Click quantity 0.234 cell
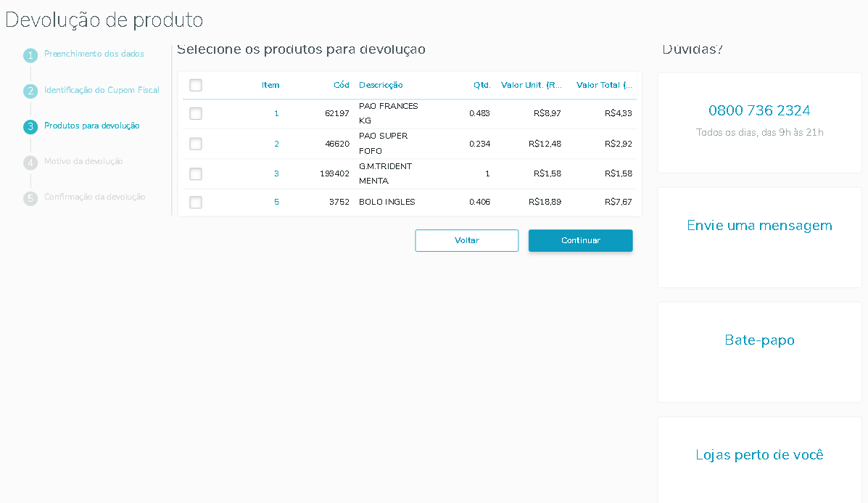The image size is (868, 503). 479,144
